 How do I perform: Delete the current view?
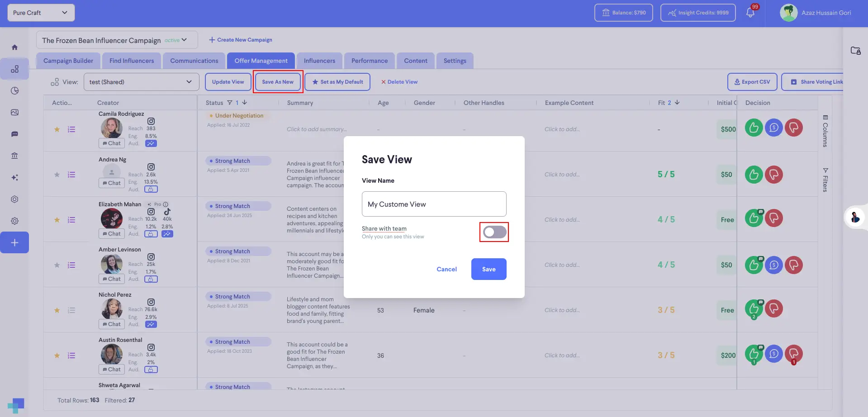click(x=399, y=82)
